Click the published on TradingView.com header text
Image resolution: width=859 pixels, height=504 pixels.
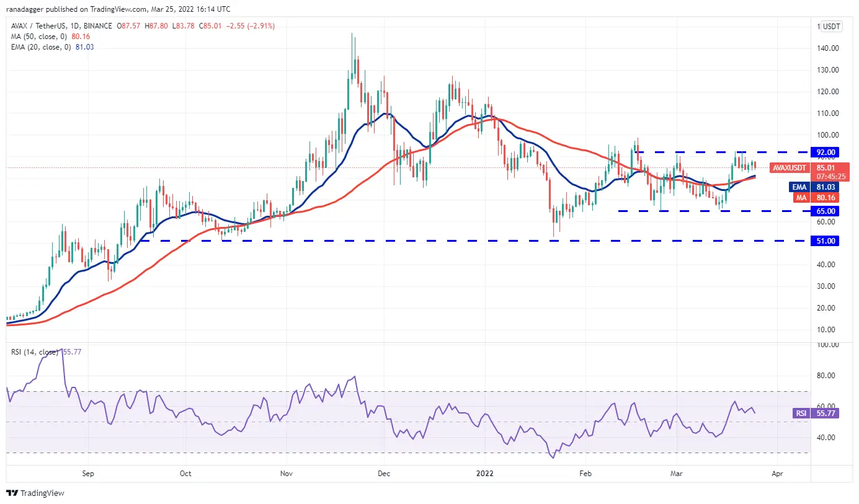[117, 10]
